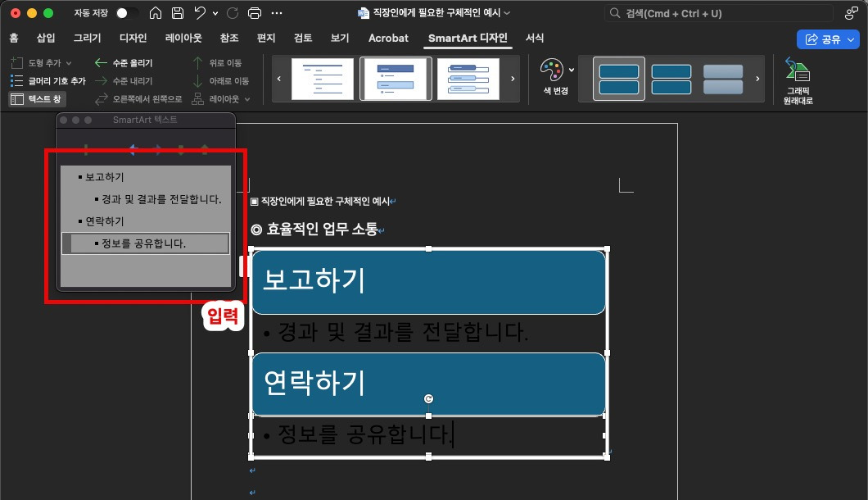Click 아래로 이동 move down

click(220, 81)
